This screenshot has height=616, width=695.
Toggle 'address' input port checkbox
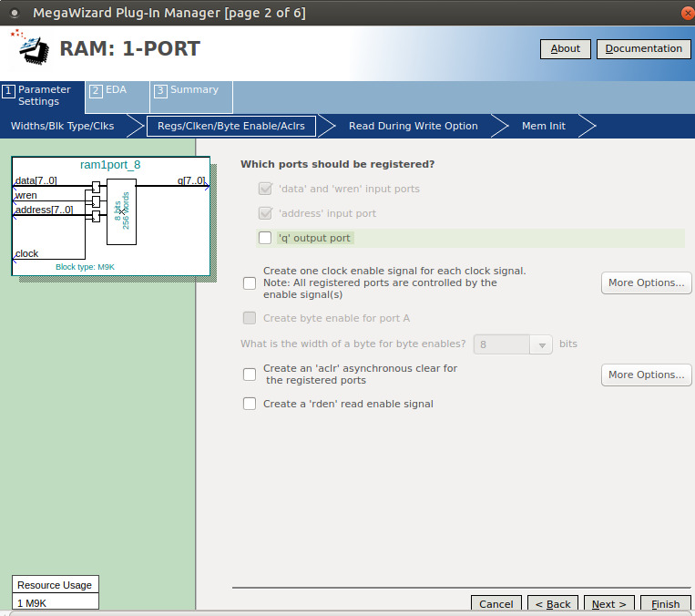coord(265,213)
